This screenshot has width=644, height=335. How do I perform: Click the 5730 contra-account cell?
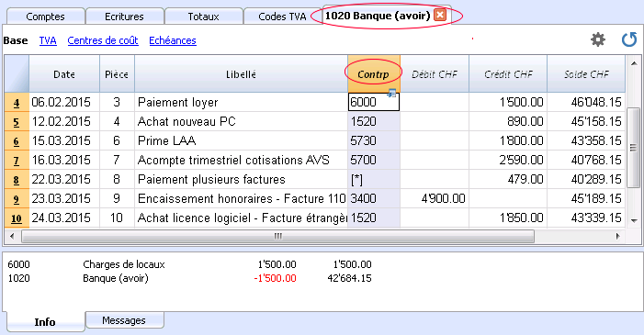374,140
